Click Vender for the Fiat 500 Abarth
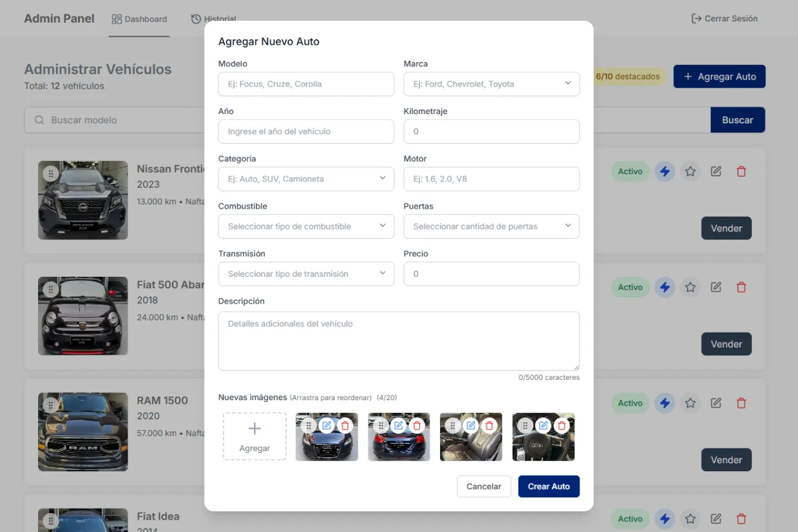 (727, 344)
